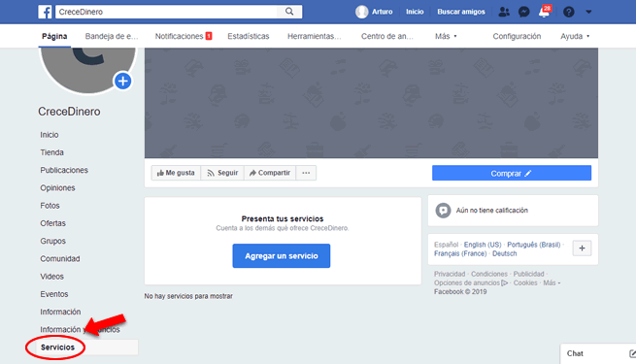The width and height of the screenshot is (636, 364).
Task: Click the page cover photo area
Action: 371,103
